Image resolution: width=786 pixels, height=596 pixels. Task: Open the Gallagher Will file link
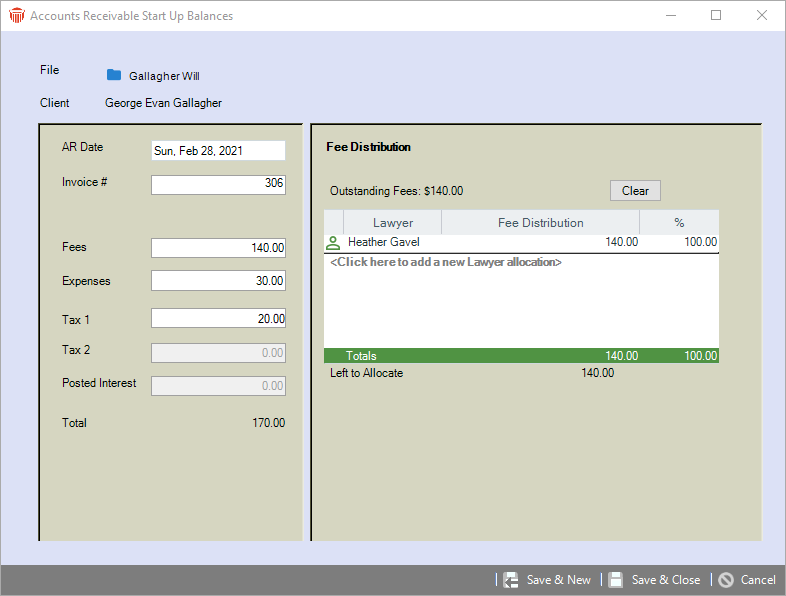(164, 76)
